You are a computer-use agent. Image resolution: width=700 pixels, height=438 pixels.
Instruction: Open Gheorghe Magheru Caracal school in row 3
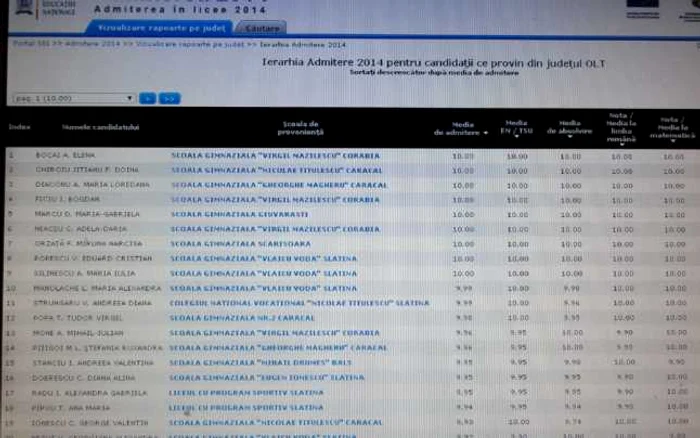[279, 185]
